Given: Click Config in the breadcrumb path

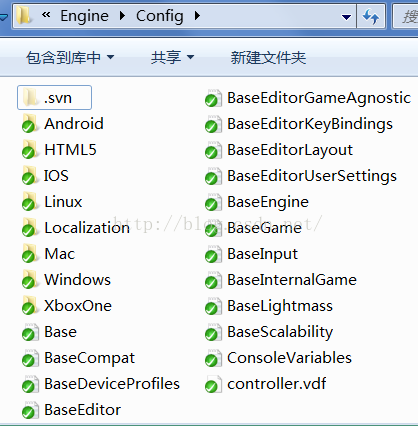Looking at the screenshot, I should point(160,16).
